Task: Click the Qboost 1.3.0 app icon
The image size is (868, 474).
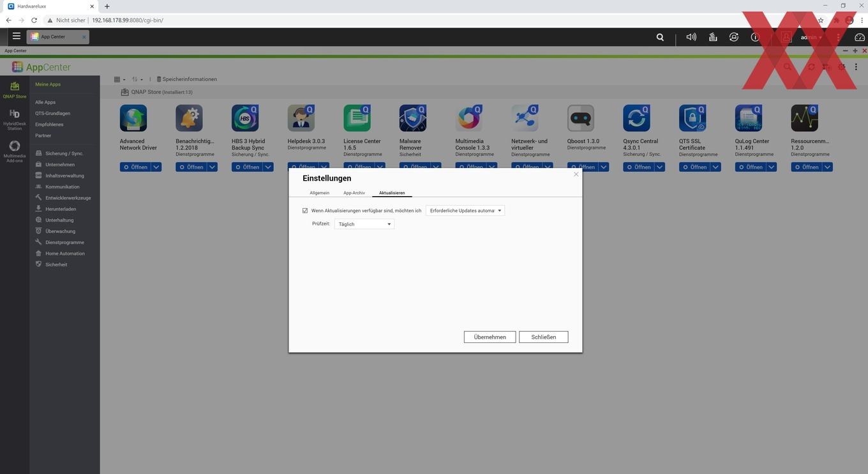Action: [581, 118]
